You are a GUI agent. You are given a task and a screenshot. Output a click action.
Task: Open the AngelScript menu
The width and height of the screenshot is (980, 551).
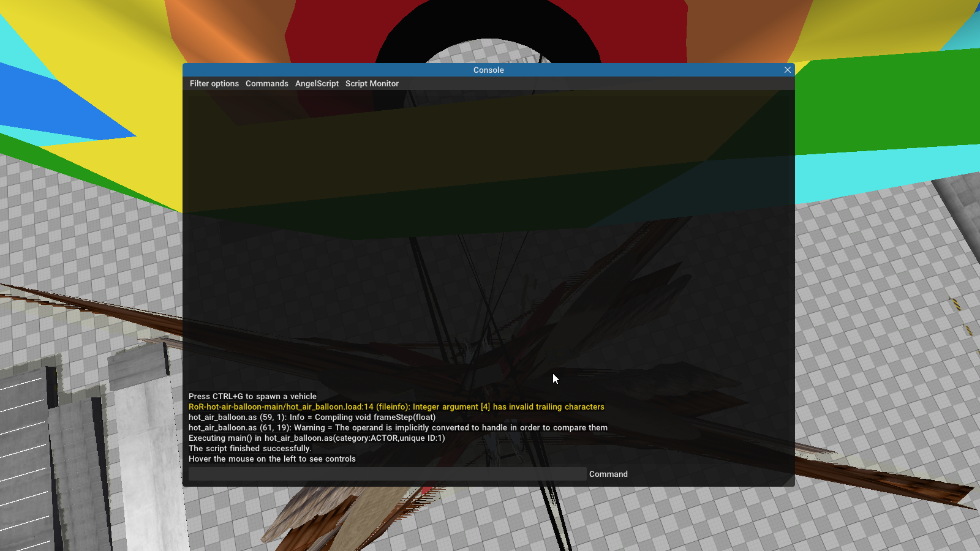tap(317, 84)
